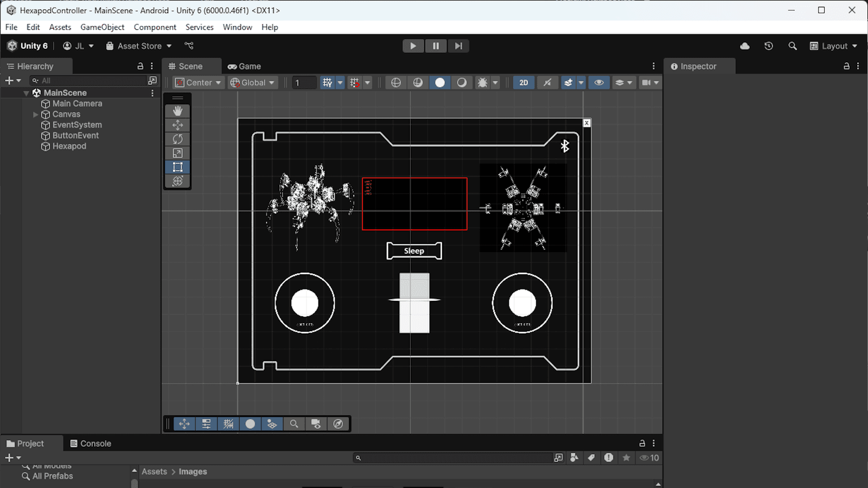The width and height of the screenshot is (868, 488).
Task: Click the left joystick knob
Action: click(305, 303)
